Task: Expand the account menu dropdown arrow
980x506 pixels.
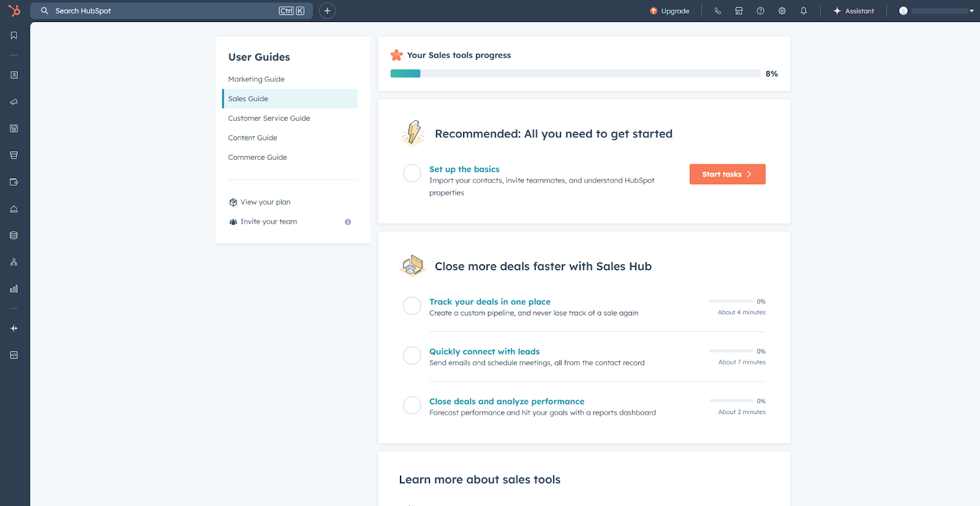Action: tap(971, 11)
